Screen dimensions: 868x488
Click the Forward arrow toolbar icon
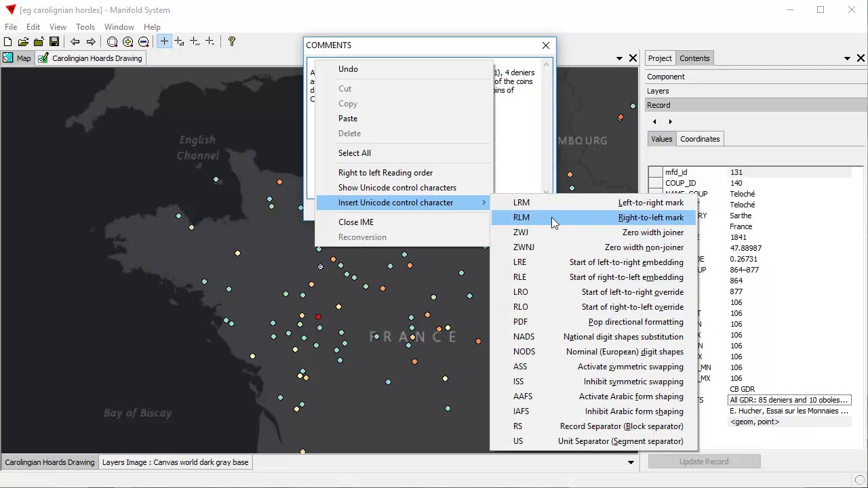point(91,42)
